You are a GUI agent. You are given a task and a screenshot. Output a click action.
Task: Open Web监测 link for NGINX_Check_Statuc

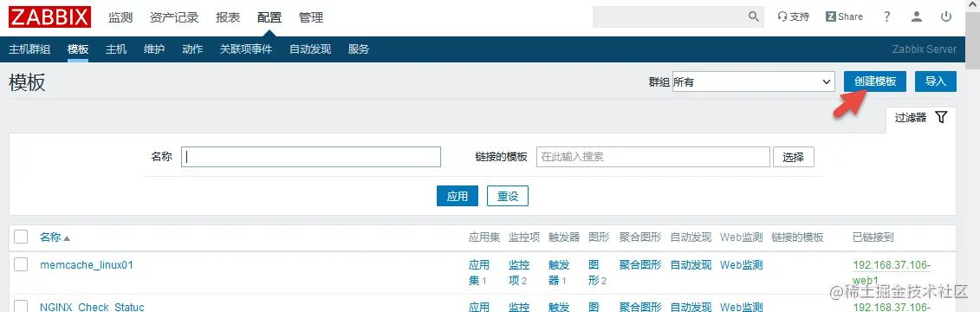pos(741,307)
